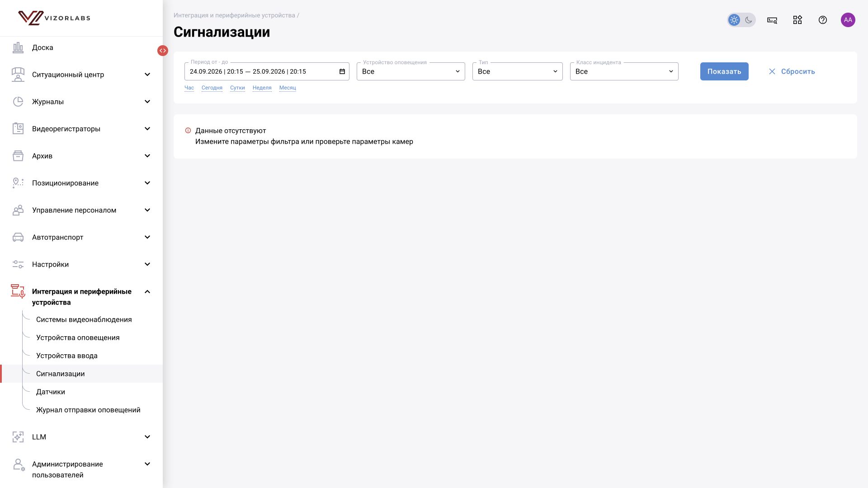868x488 pixels.
Task: Click the Архив box icon
Action: click(x=18, y=156)
